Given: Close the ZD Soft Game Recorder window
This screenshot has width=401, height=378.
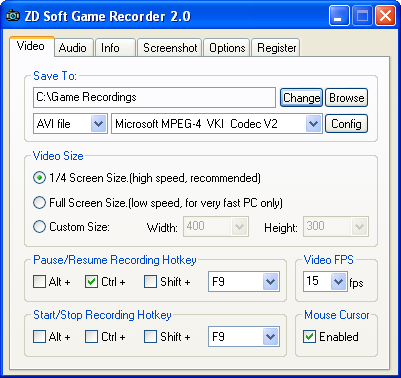Looking at the screenshot, I should tap(386, 16).
